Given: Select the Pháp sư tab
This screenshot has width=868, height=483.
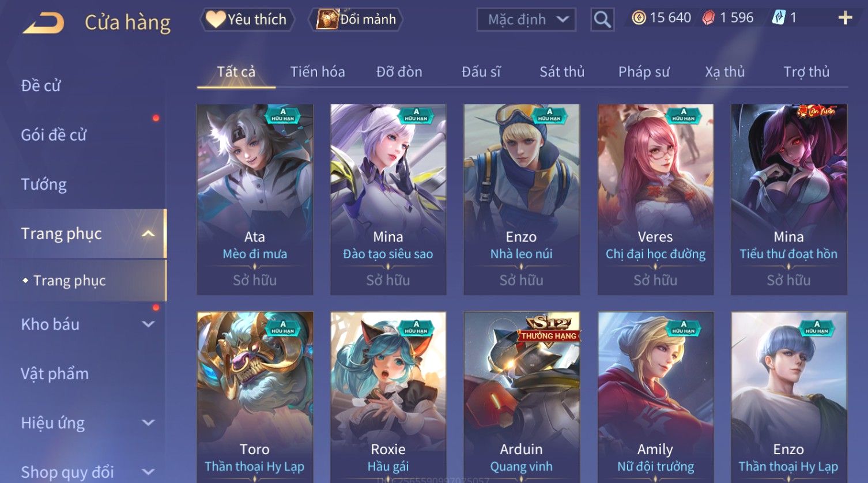Looking at the screenshot, I should (644, 72).
